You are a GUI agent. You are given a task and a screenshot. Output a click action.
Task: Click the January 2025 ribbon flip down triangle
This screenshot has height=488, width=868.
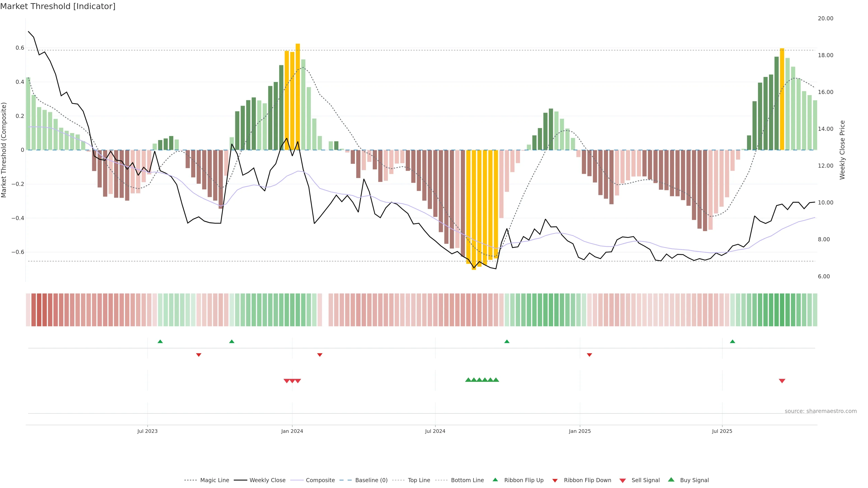(x=589, y=355)
